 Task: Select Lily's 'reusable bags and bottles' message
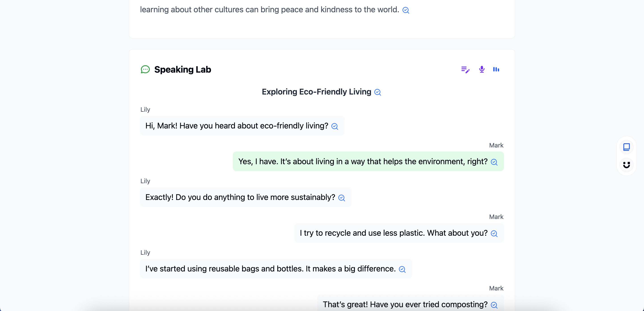pyautogui.click(x=276, y=269)
